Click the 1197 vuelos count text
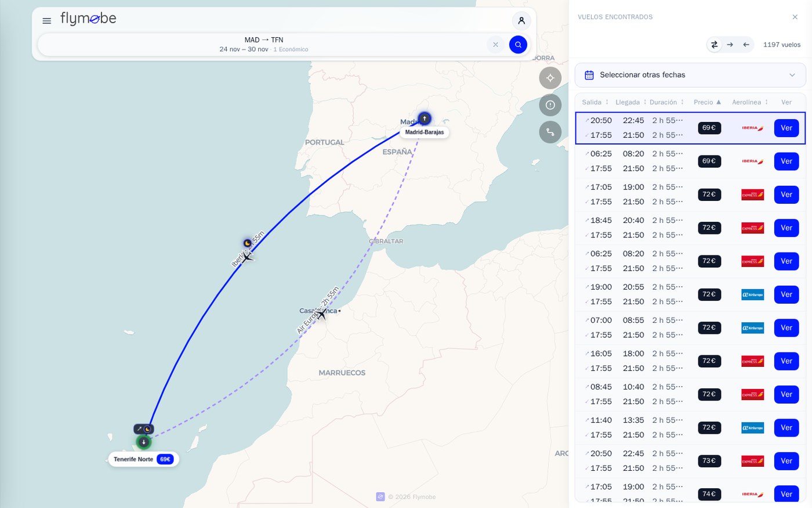The image size is (812, 508). (782, 45)
